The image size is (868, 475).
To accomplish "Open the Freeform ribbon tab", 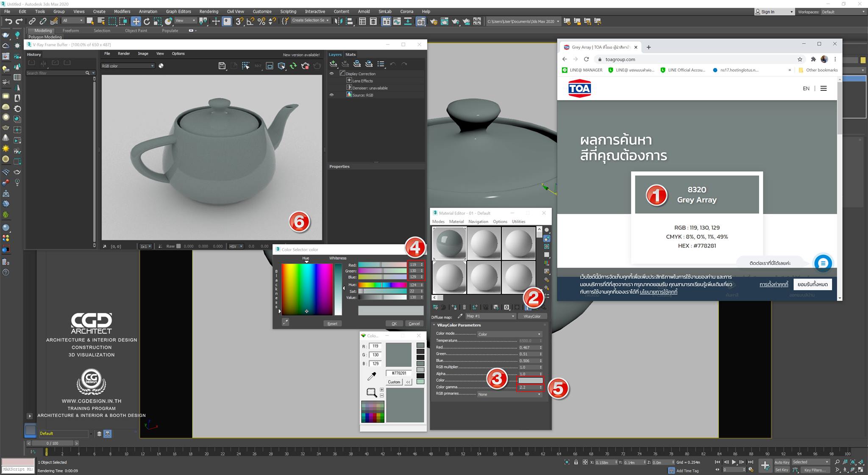I will [x=70, y=31].
